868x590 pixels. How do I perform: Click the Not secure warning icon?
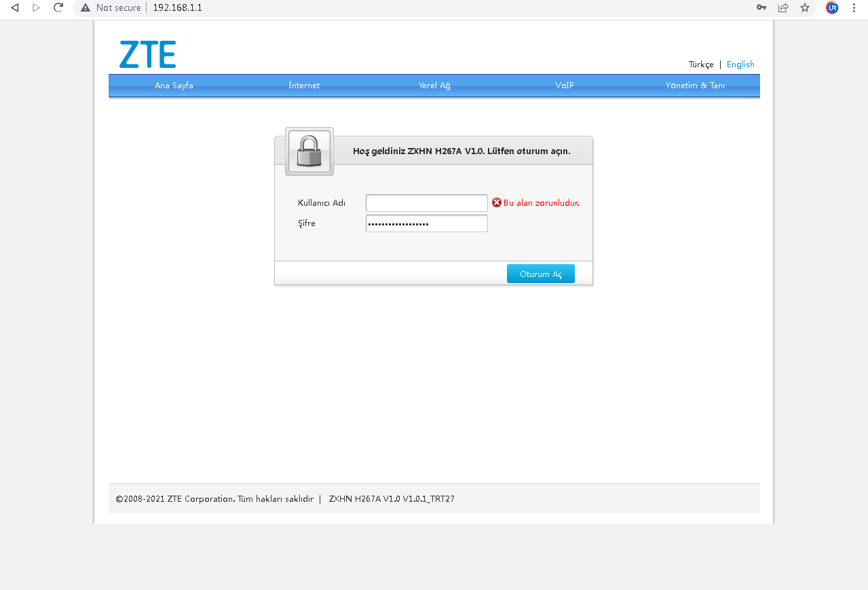click(x=86, y=7)
